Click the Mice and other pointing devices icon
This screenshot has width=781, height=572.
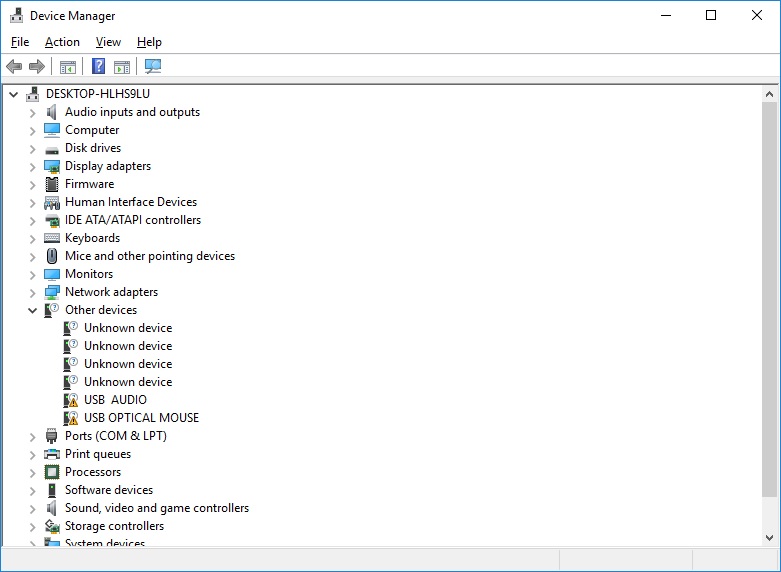tap(52, 256)
